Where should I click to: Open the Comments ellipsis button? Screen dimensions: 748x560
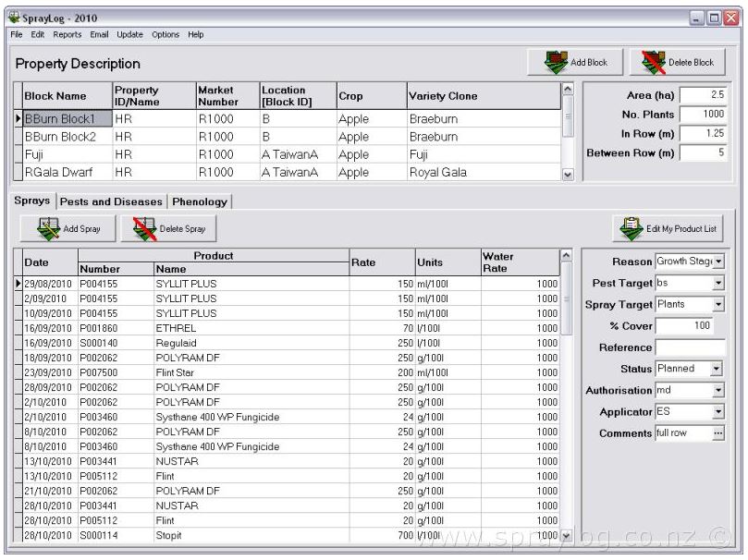(718, 433)
